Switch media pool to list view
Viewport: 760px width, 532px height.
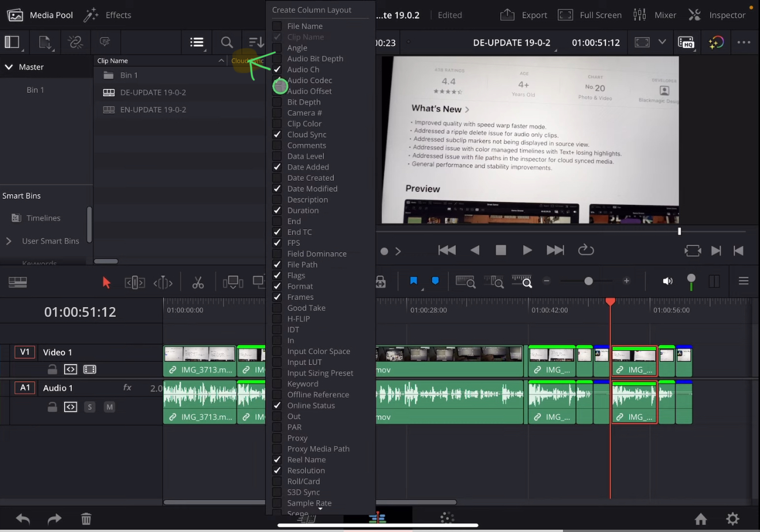197,42
